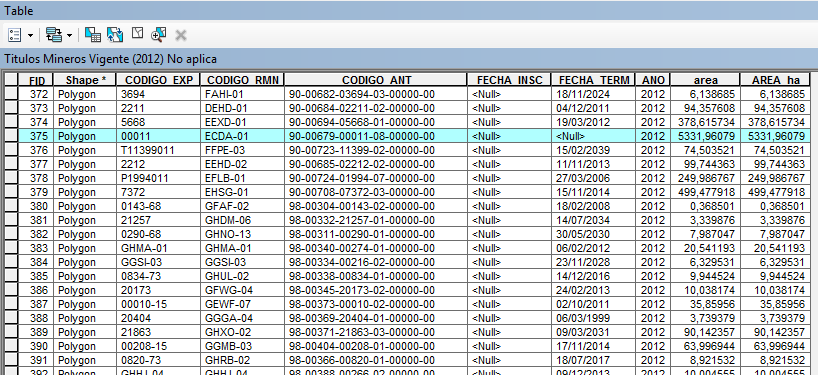Click the Null FECHA_TERM cell in row 375
818x375 pixels.
593,136
